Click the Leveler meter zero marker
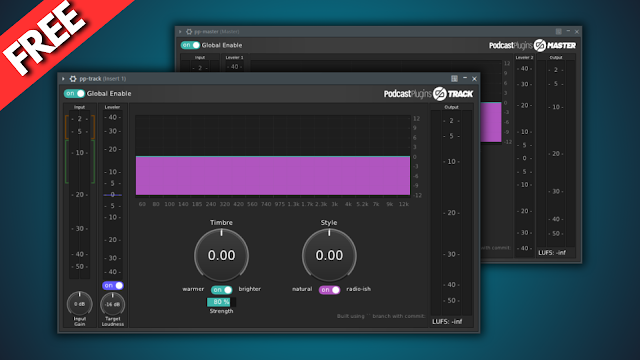 click(113, 195)
